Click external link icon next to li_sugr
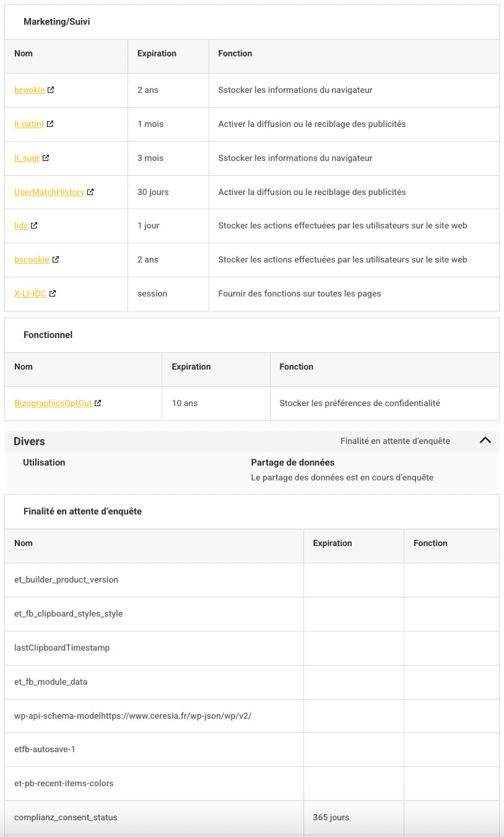504x837 pixels. click(x=46, y=158)
